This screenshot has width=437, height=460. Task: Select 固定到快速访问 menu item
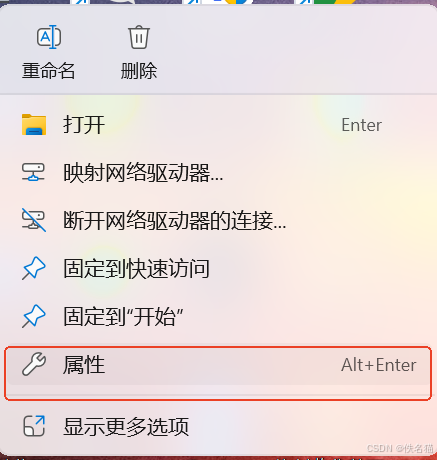(218, 268)
